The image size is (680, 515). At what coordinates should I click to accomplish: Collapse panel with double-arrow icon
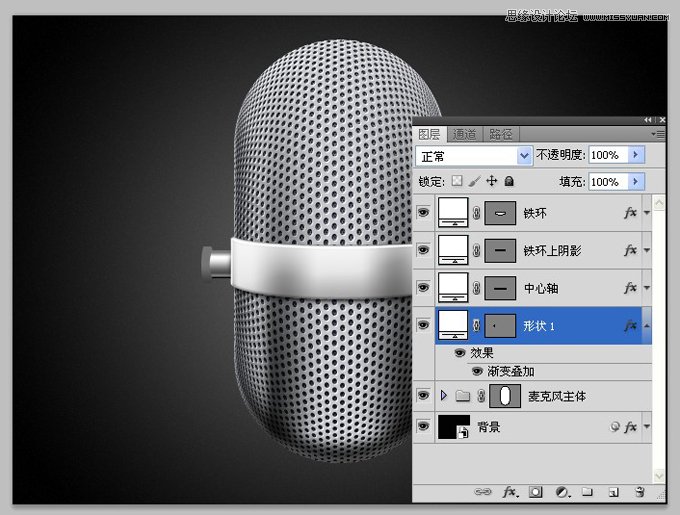pos(648,120)
